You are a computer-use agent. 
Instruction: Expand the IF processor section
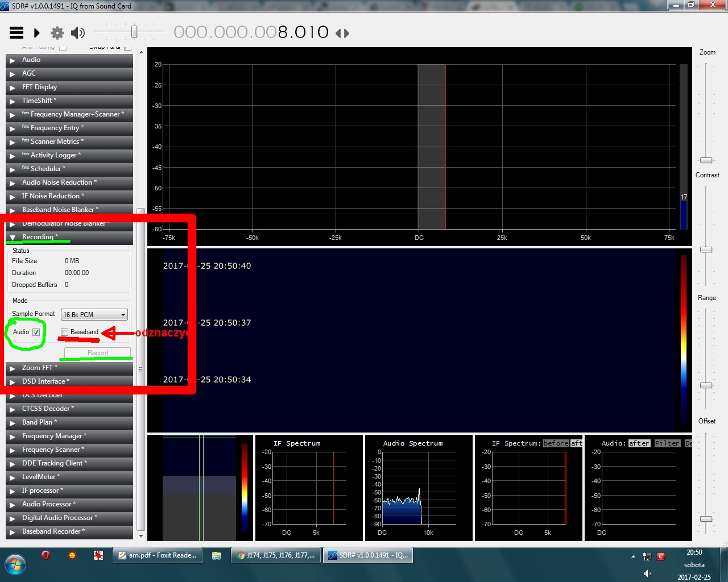pyautogui.click(x=69, y=490)
